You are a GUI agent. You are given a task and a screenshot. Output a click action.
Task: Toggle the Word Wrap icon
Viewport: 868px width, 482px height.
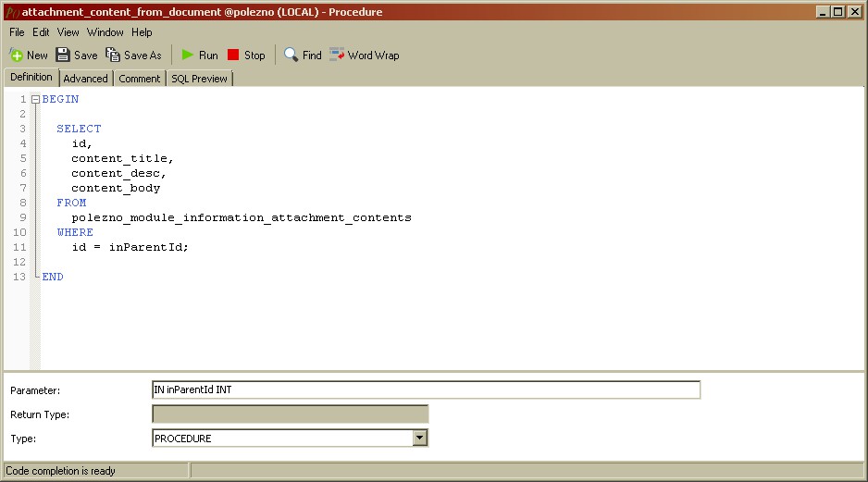click(337, 55)
